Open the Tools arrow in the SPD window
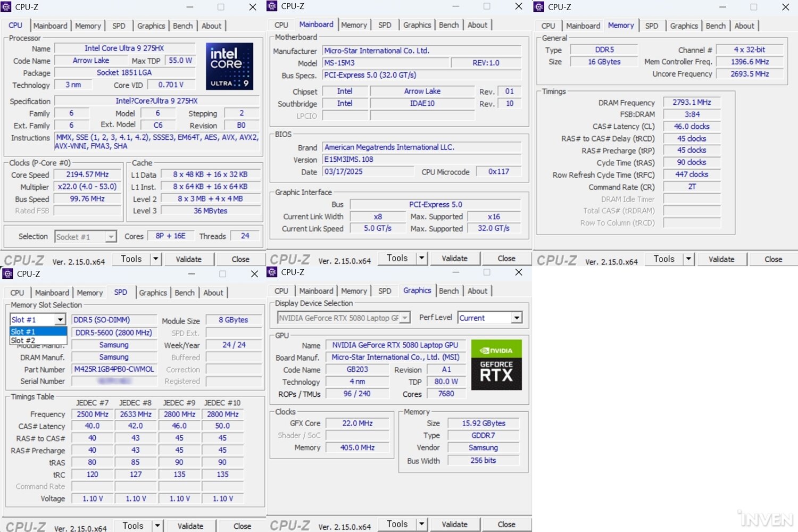Image resolution: width=798 pixels, height=532 pixels. tap(157, 526)
